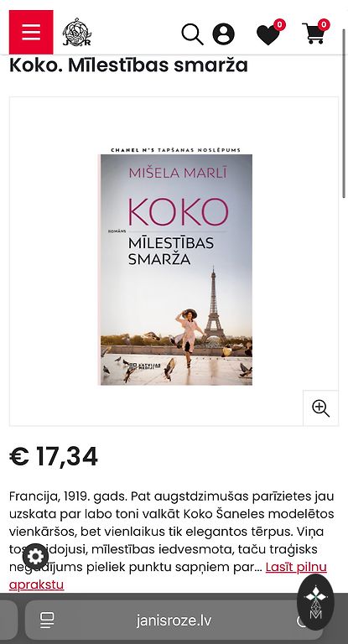Click the page scrollbar on right edge
Screen dimensions: 348x644
click(x=345, y=113)
